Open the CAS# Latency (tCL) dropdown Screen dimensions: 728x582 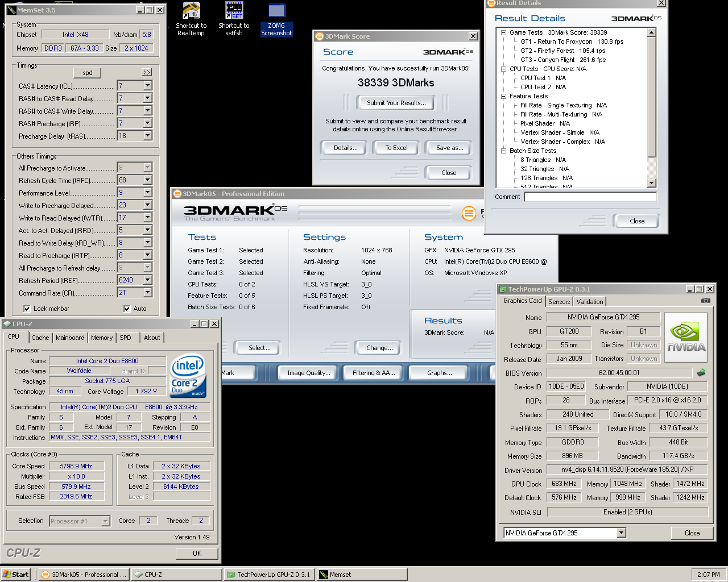point(148,86)
